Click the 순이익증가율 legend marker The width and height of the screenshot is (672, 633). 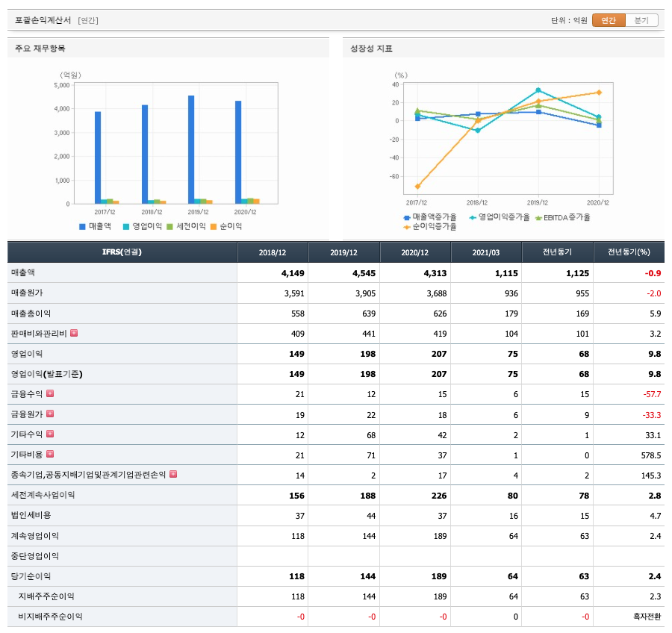point(407,227)
